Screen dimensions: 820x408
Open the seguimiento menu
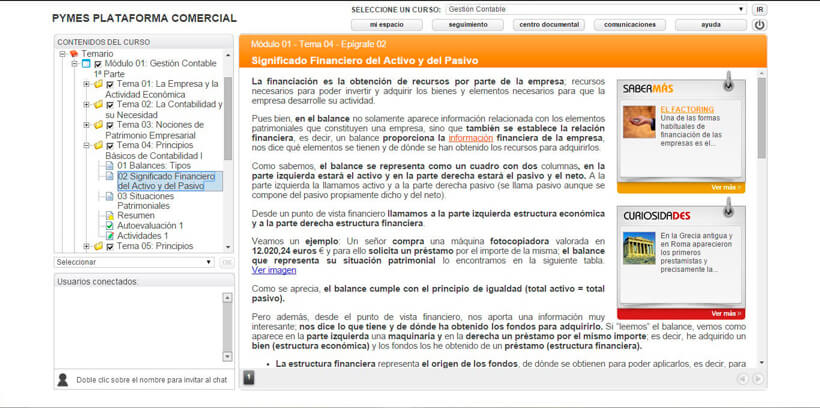tap(468, 25)
